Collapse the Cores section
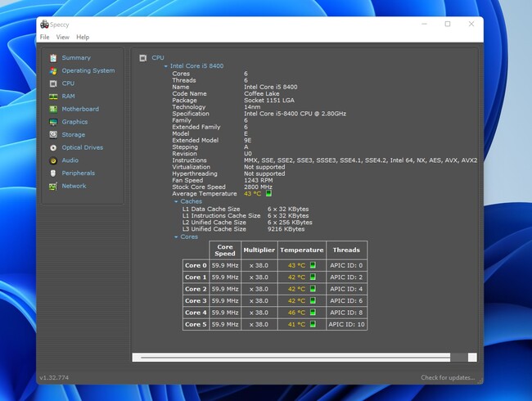 point(176,237)
